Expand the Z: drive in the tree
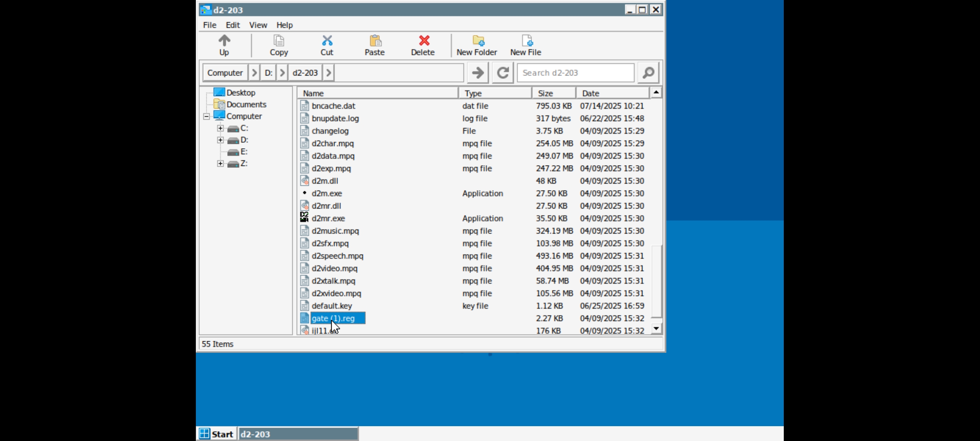 pyautogui.click(x=220, y=164)
